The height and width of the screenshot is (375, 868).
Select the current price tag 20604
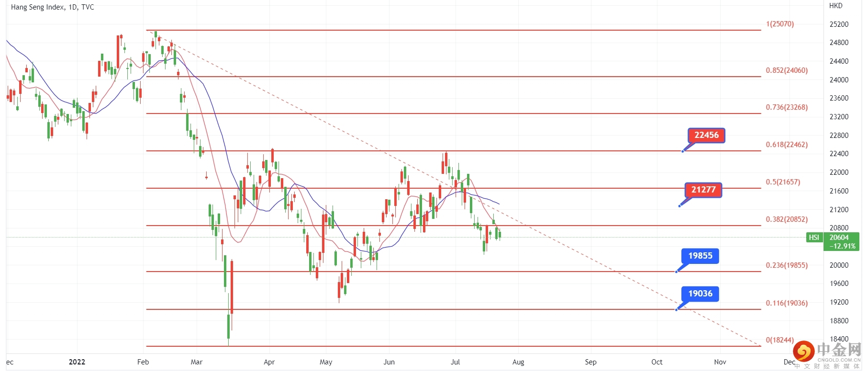click(839, 238)
